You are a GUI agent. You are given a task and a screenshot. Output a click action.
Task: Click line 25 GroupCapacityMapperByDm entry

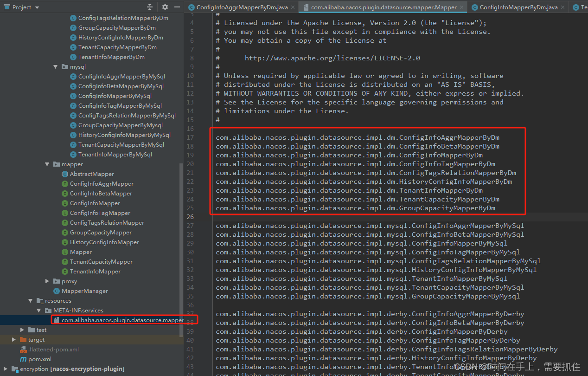(356, 208)
